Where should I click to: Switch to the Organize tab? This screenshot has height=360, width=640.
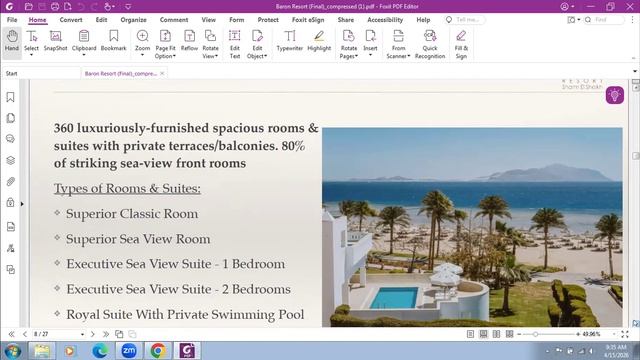133,20
